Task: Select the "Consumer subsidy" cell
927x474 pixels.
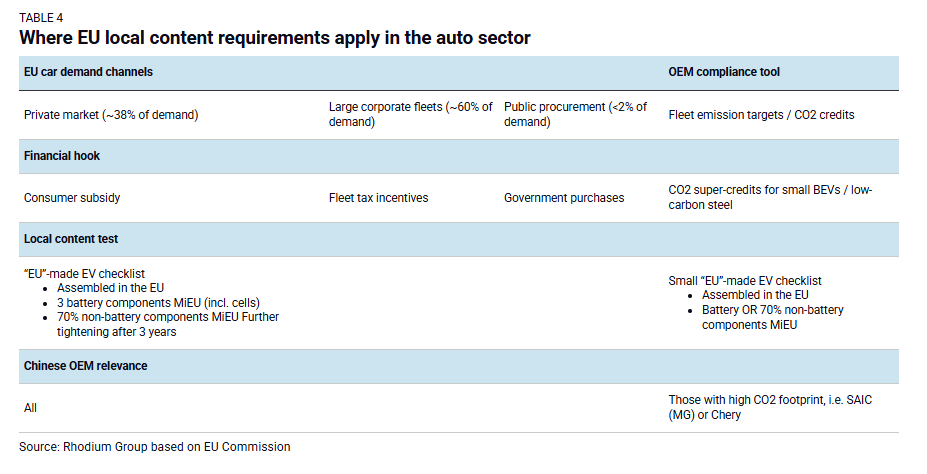Action: 72,198
